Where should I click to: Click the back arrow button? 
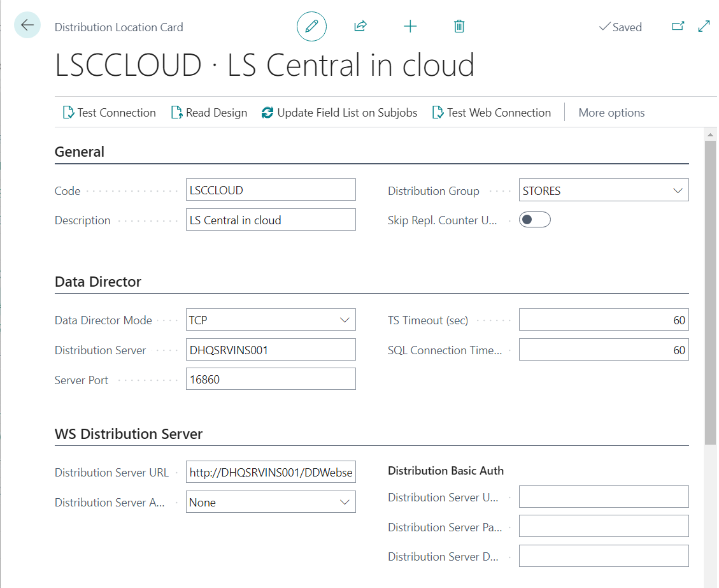[x=27, y=25]
